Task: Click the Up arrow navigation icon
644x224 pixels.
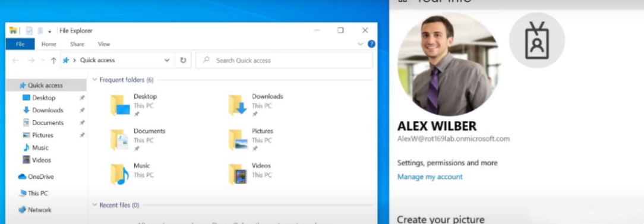Action: pos(53,61)
